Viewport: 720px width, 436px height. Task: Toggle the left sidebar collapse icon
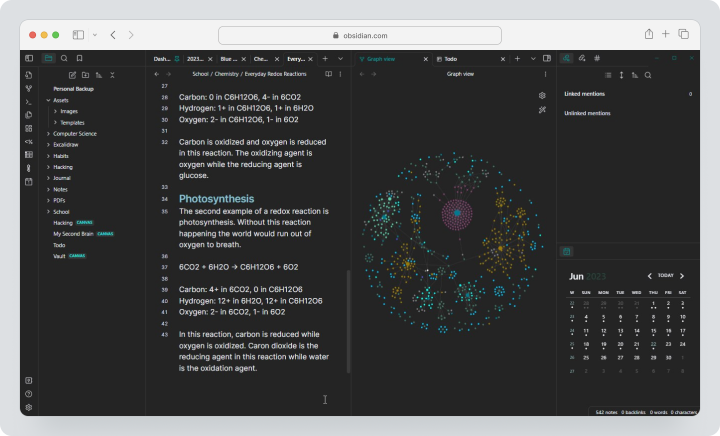(x=29, y=58)
